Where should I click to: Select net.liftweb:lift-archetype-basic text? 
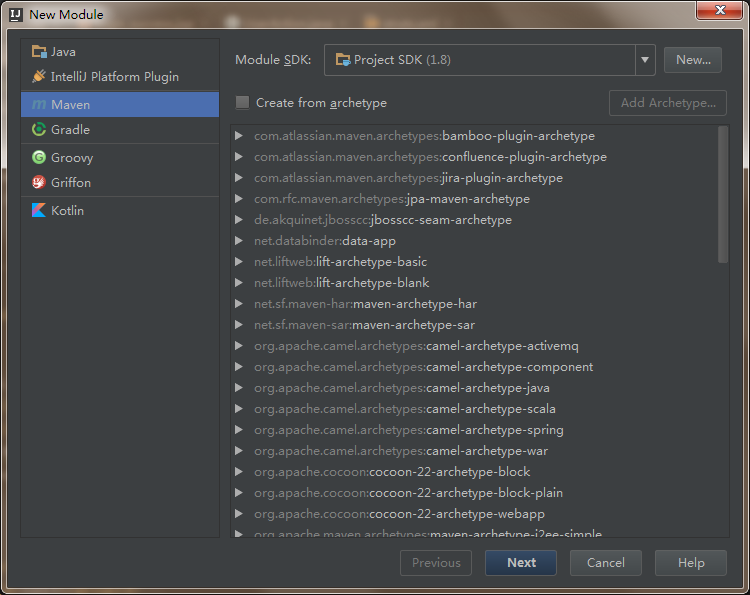341,262
